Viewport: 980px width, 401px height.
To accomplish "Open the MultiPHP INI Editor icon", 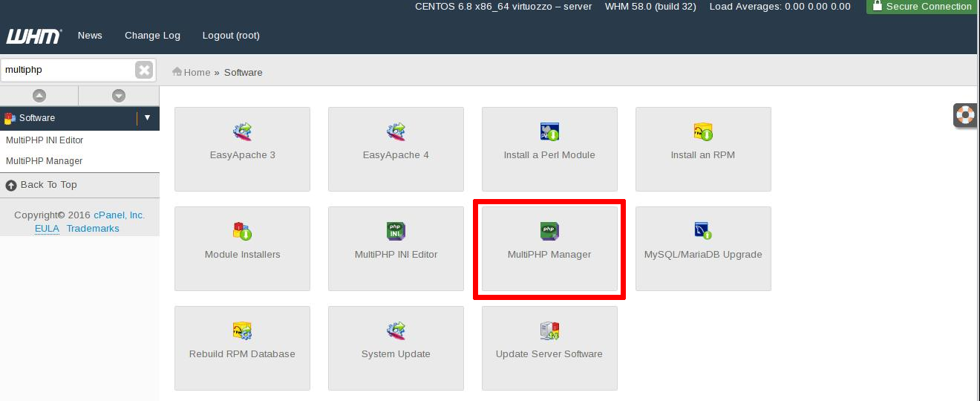I will click(x=396, y=231).
